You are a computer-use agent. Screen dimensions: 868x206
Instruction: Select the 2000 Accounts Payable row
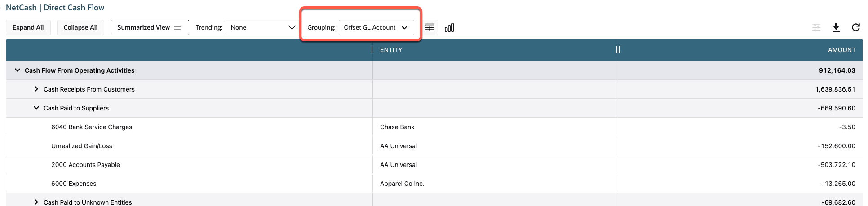pos(85,165)
